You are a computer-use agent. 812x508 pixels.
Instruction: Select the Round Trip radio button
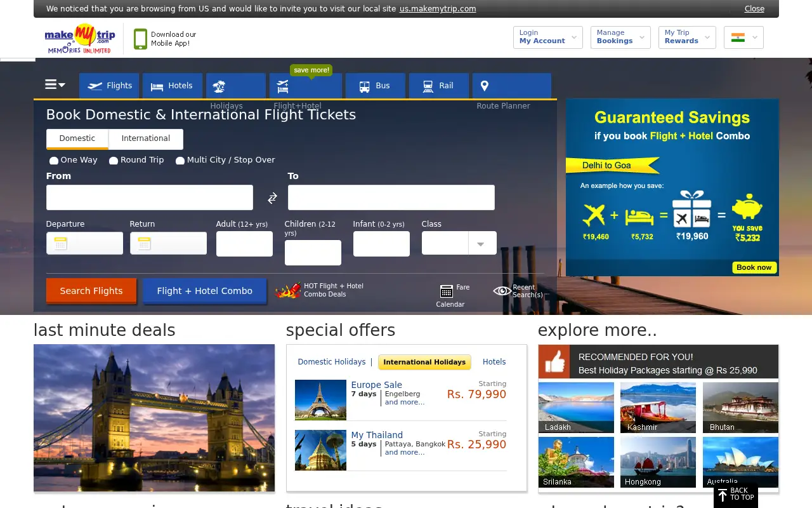coord(114,161)
